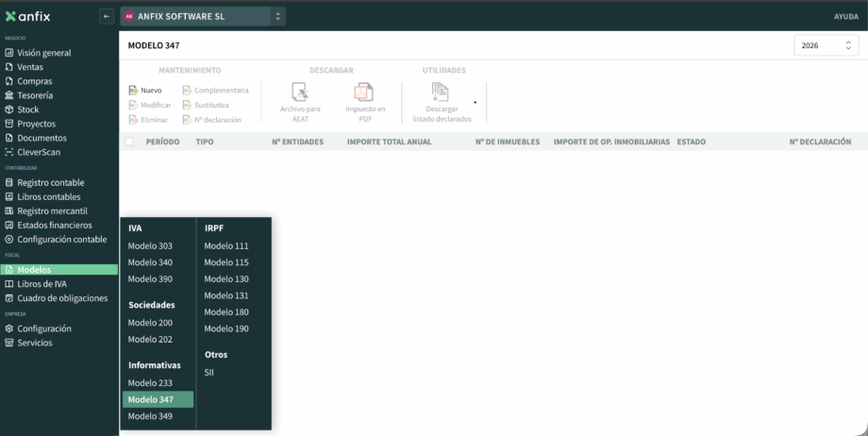
Task: Go to Libros de IVA in sidebar
Action: pyautogui.click(x=42, y=284)
